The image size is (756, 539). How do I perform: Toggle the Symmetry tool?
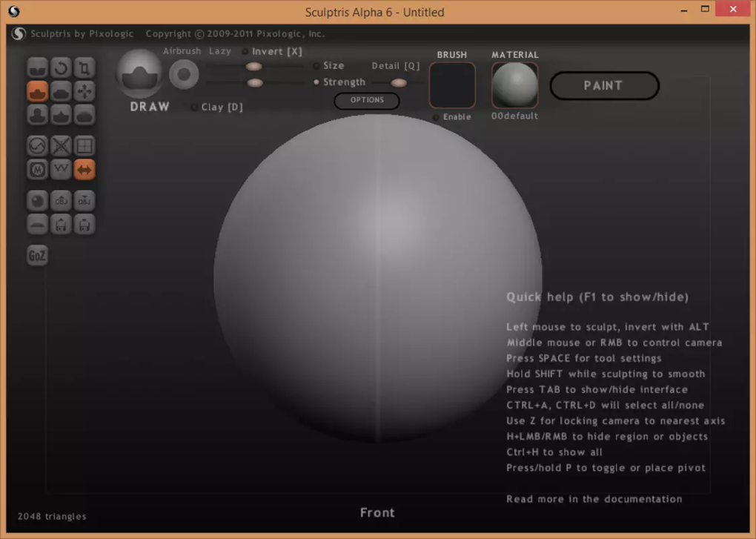[84, 170]
